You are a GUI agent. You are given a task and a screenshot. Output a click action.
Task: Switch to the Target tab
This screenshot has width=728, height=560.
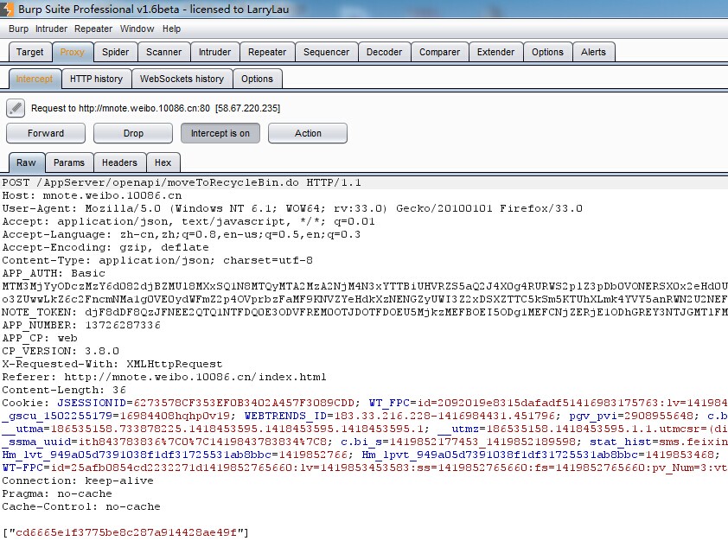coord(29,52)
